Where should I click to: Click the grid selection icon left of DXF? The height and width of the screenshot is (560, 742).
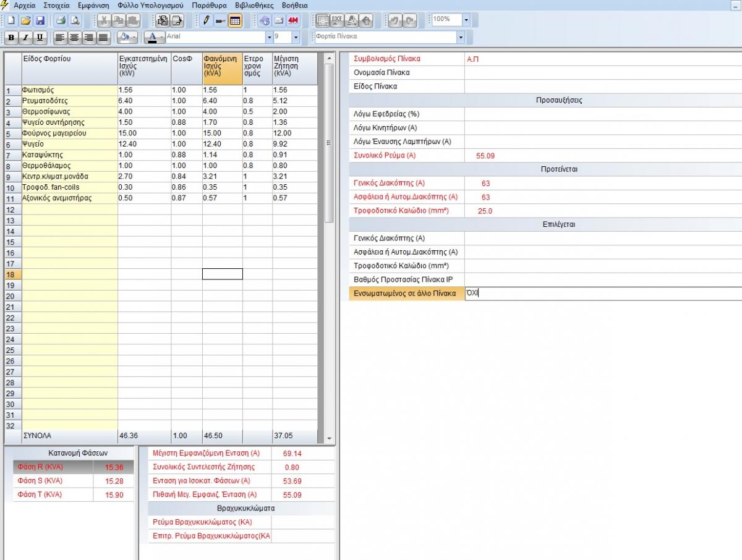323,20
